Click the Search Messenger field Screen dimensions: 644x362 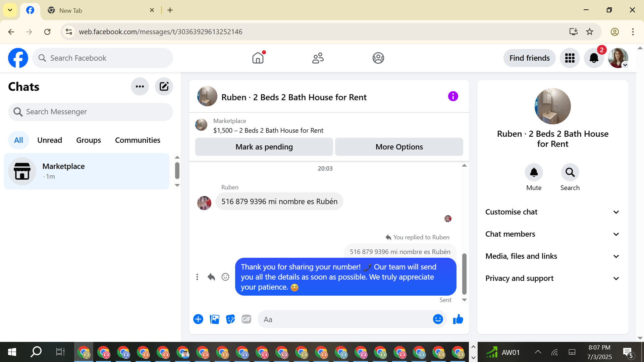91,112
